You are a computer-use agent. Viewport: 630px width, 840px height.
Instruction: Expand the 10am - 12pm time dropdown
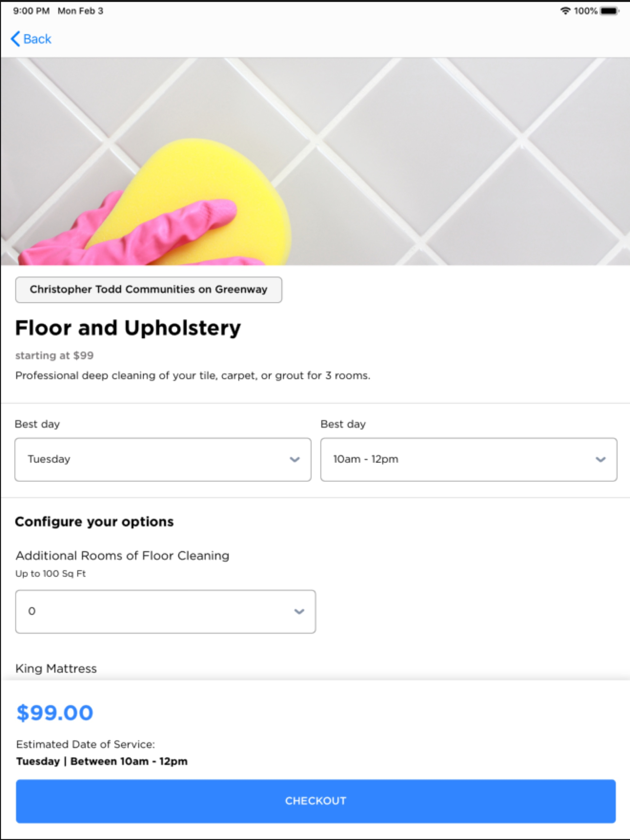click(469, 459)
